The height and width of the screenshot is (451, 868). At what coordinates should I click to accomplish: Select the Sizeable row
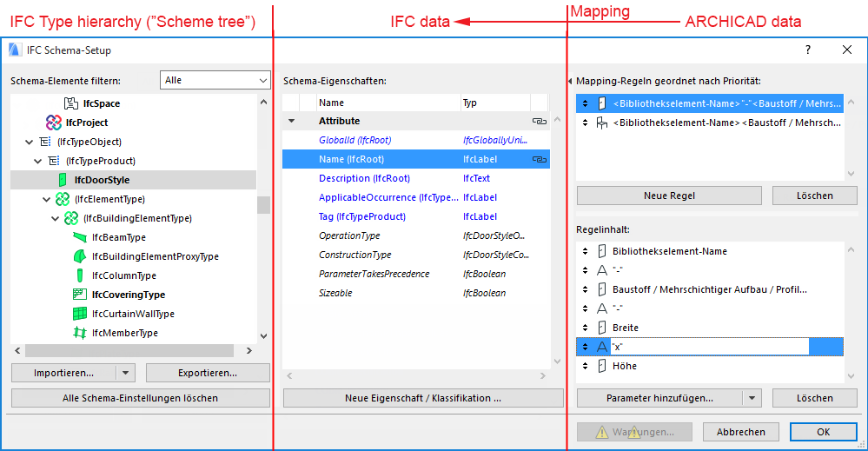coord(415,293)
